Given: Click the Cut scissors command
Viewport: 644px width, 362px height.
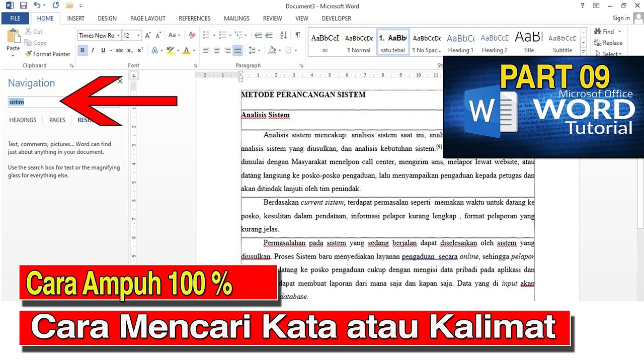Looking at the screenshot, I should [x=34, y=31].
